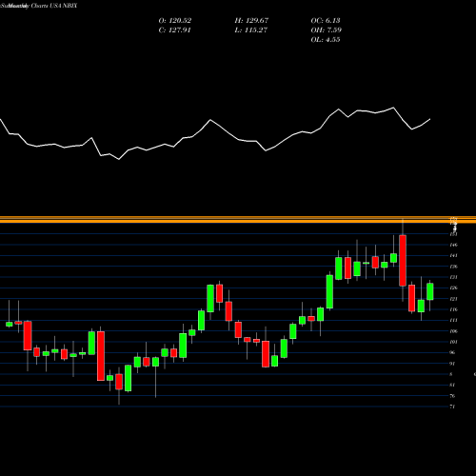Select the open value 'O: 120.52'
The width and height of the screenshot is (476, 476).
click(x=175, y=21)
